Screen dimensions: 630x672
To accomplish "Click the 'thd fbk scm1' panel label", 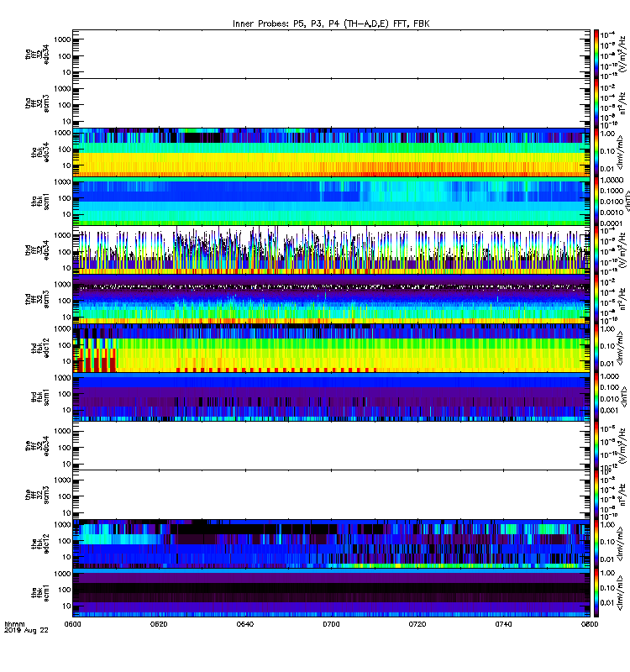I will [x=40, y=397].
